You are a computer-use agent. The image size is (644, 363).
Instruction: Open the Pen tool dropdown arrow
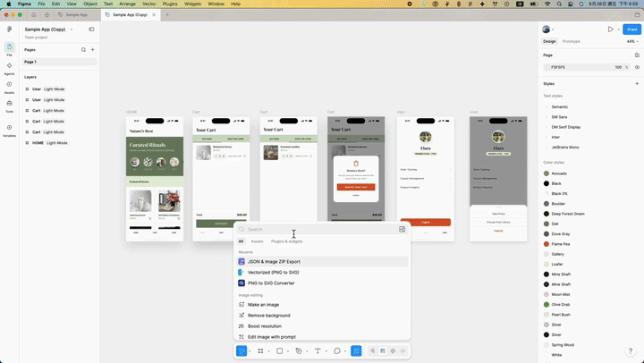(307, 351)
